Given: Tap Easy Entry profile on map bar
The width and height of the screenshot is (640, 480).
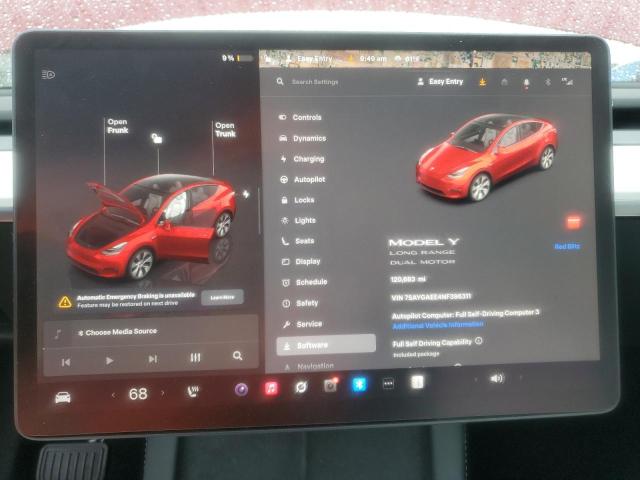Looking at the screenshot, I should (x=310, y=59).
